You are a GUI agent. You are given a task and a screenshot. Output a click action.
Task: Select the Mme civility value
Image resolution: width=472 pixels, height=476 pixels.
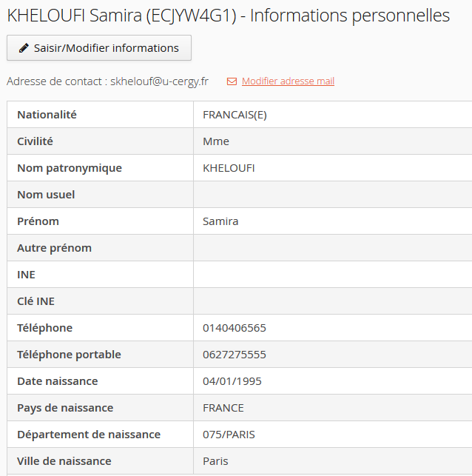[216, 141]
